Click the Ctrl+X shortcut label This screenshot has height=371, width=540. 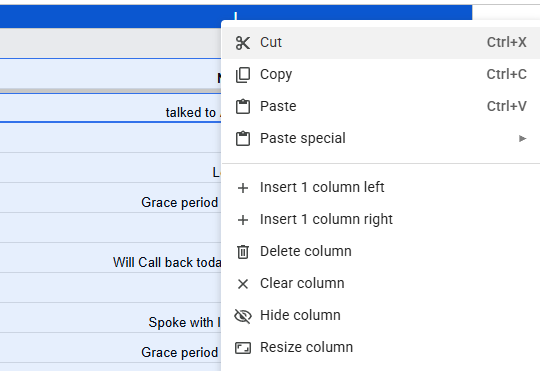(x=507, y=42)
